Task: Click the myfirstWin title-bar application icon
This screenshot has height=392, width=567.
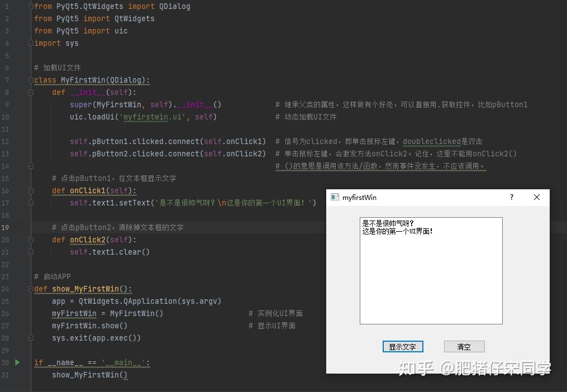Action: 335,197
